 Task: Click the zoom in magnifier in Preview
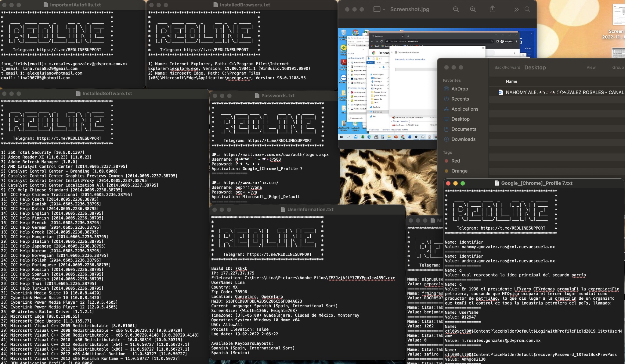coord(473,9)
